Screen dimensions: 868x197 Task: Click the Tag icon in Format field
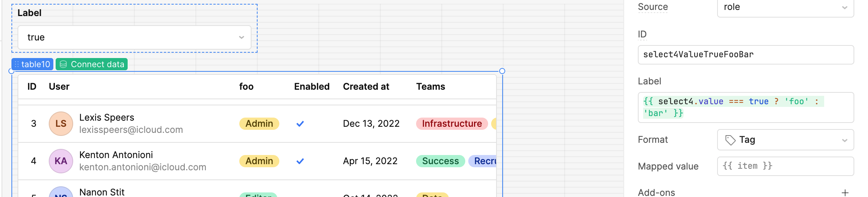pos(730,140)
